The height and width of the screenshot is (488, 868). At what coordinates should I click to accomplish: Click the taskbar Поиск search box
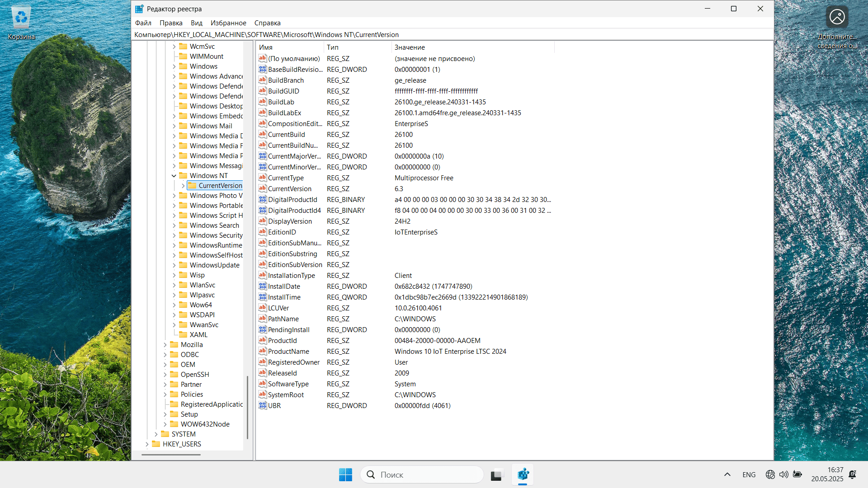(x=422, y=474)
